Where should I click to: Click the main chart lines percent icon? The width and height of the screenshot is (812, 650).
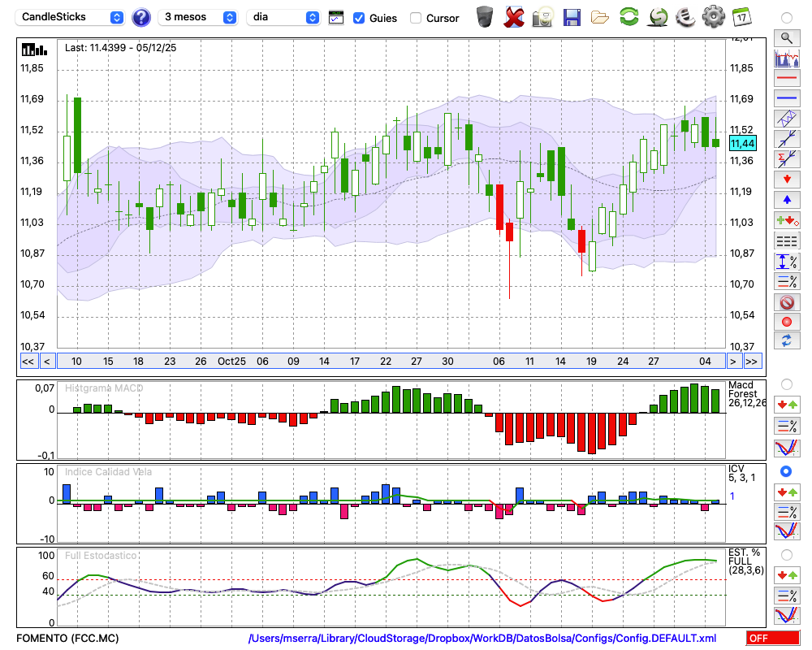click(x=787, y=281)
